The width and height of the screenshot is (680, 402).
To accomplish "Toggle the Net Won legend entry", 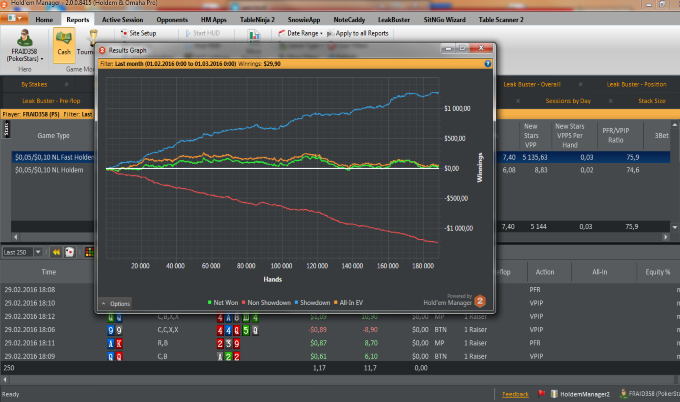I will (x=223, y=302).
